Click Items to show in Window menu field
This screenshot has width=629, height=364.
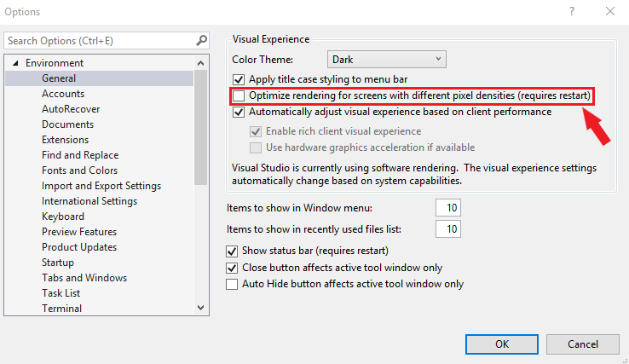(x=447, y=208)
